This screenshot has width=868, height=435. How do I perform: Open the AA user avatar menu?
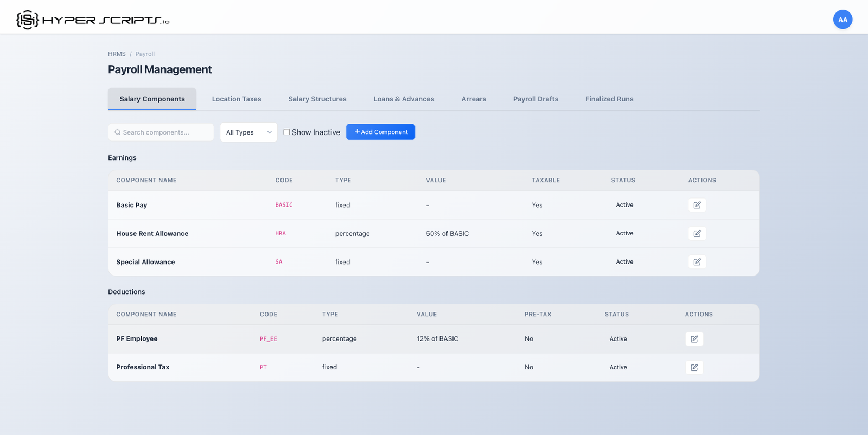pos(843,20)
